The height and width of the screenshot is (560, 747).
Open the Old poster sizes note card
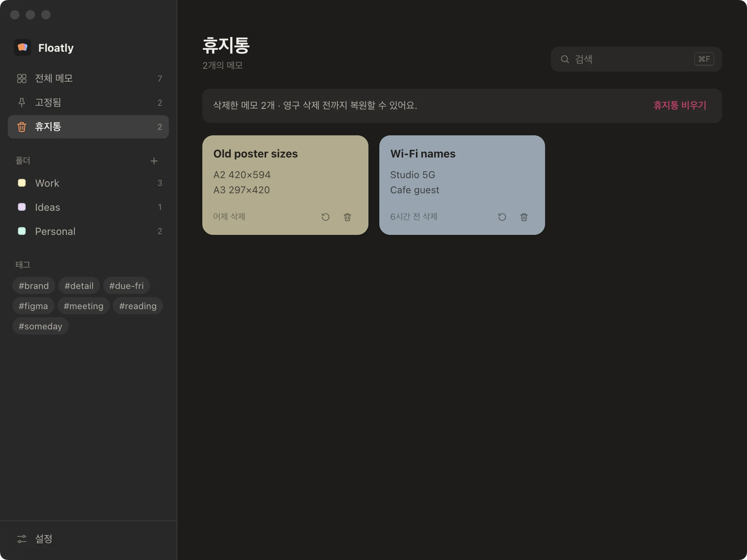click(285, 185)
